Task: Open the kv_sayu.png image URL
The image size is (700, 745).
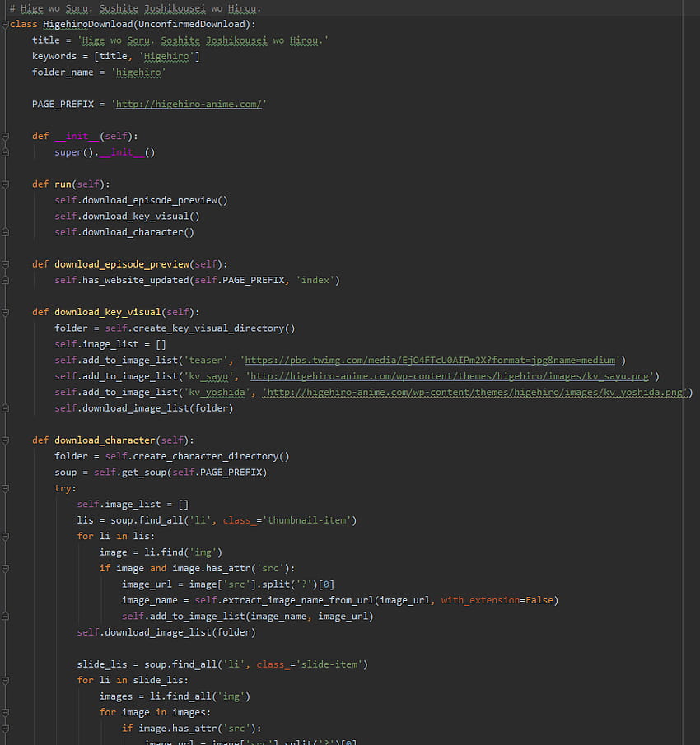Action: tap(450, 376)
